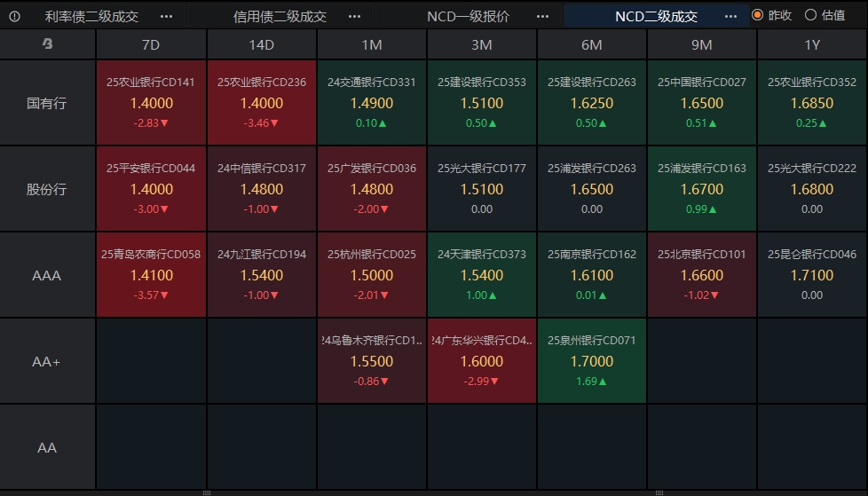Click the info icon left of 利率债二级成交
This screenshot has height=496, width=868.
15,17
